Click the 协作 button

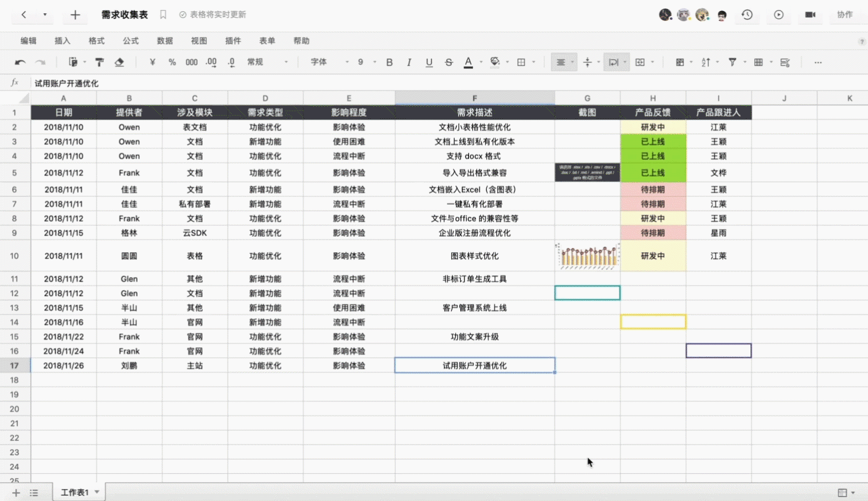coord(845,15)
